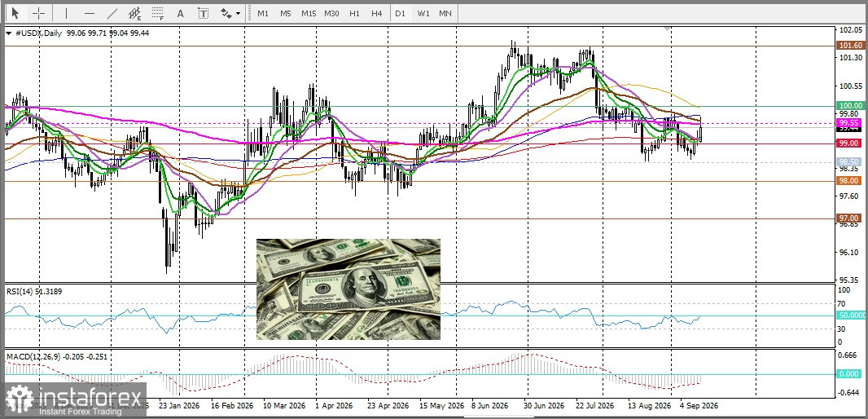Click the 50.0000 RSI level tag

tap(849, 315)
